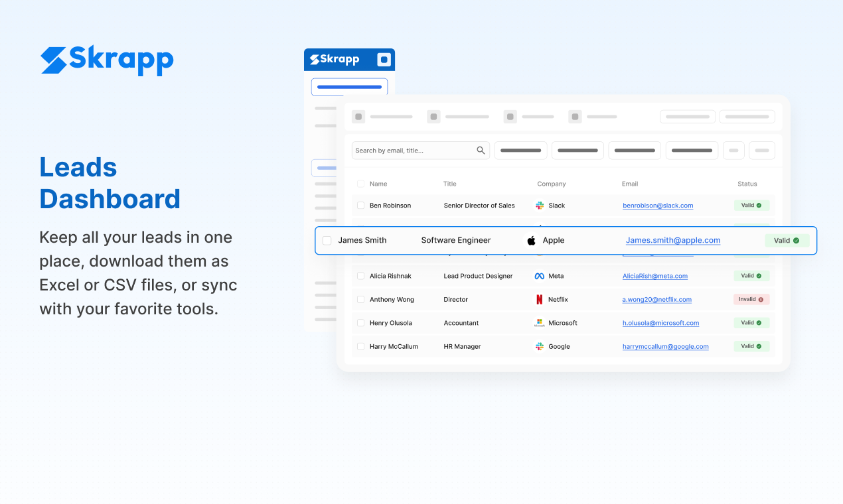Sort leads using the Status column header
This screenshot has height=504, width=843.
pos(747,184)
